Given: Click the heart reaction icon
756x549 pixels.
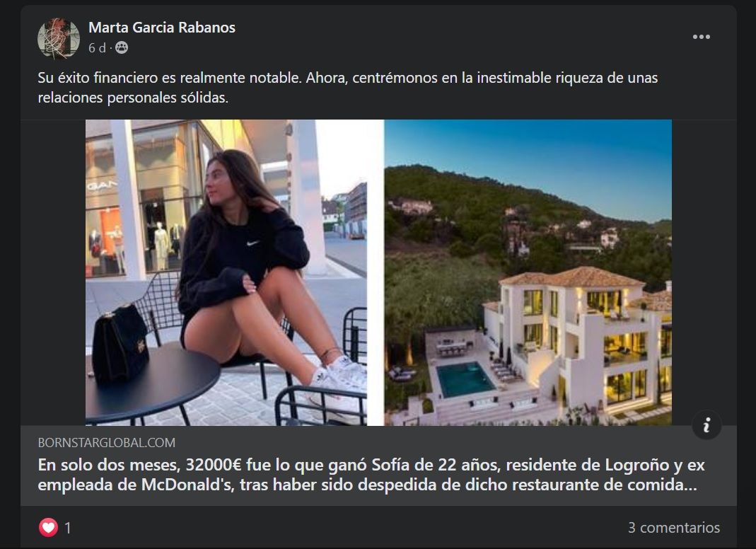Looking at the screenshot, I should [x=48, y=527].
